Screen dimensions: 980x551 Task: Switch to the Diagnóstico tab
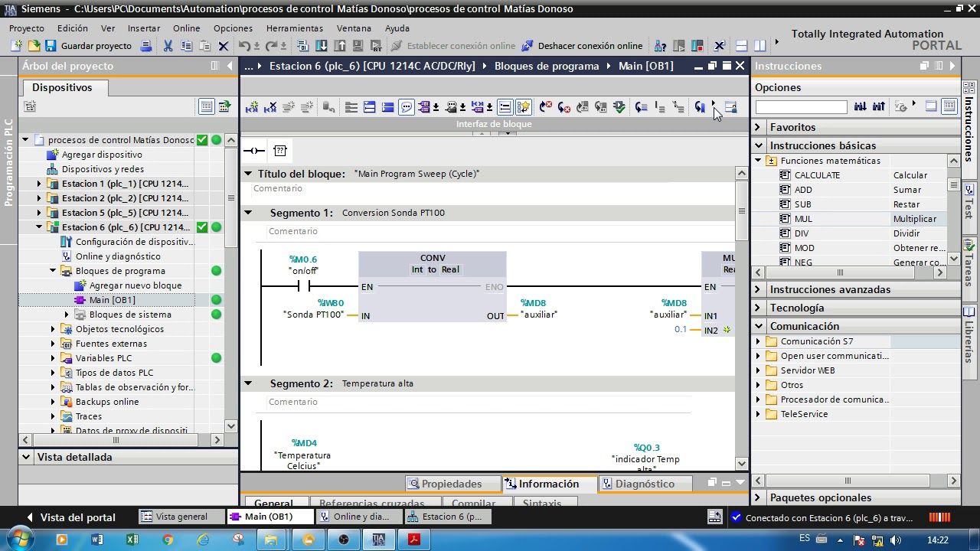(645, 484)
